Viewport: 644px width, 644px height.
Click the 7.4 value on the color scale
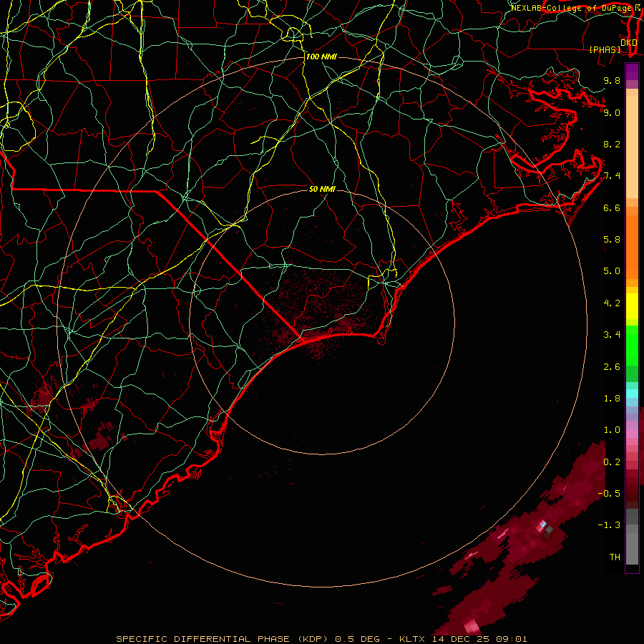coord(612,176)
